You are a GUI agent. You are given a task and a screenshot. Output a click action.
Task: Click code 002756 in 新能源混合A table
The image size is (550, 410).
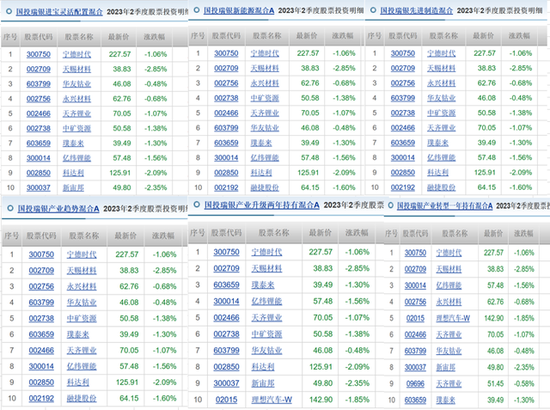tap(226, 83)
